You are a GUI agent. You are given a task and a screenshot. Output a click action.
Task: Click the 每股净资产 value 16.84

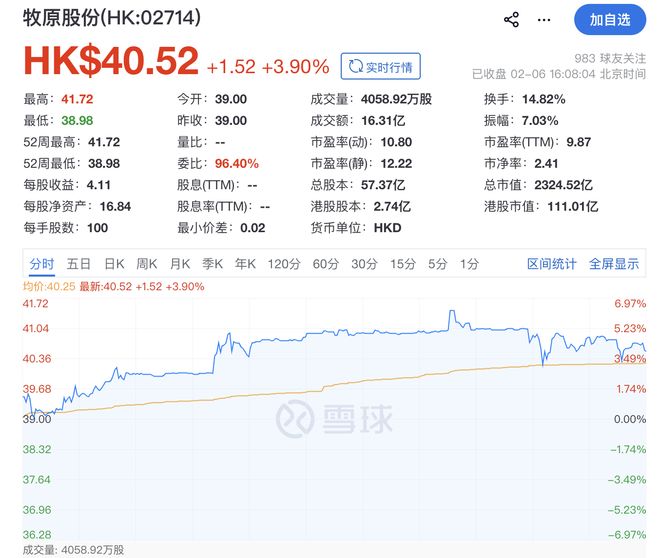click(x=115, y=207)
